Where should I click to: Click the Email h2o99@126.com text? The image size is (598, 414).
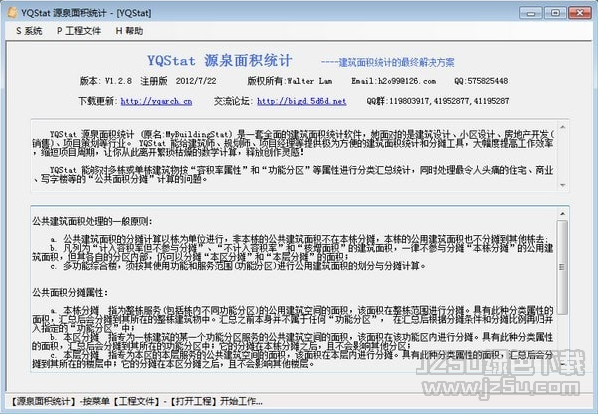[393, 81]
